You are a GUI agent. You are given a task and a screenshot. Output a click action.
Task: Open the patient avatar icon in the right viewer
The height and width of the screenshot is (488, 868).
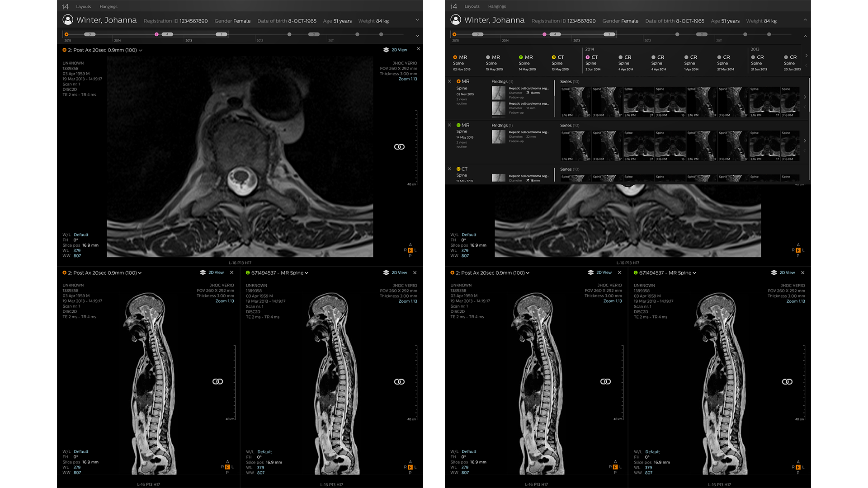456,20
